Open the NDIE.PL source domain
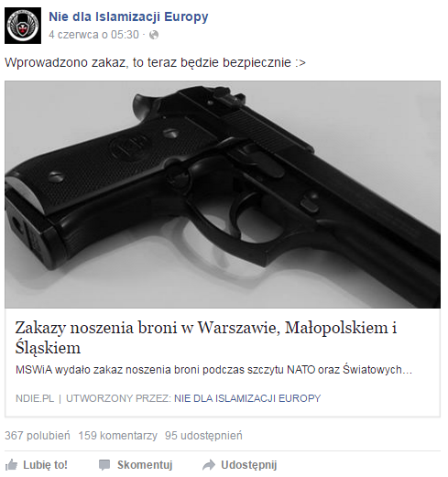This screenshot has width=448, height=477. [x=35, y=398]
